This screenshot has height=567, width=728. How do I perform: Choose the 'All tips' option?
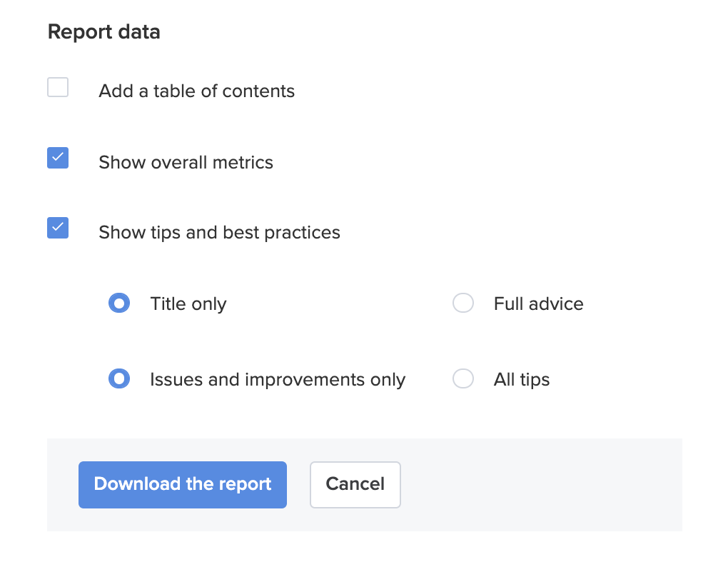pos(463,378)
